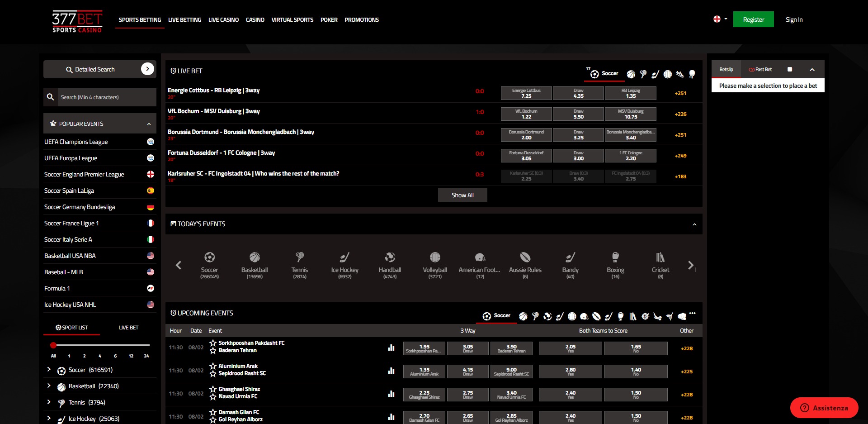Open more sports dots in Upcoming Events
Screen dimensions: 868x424
click(693, 313)
